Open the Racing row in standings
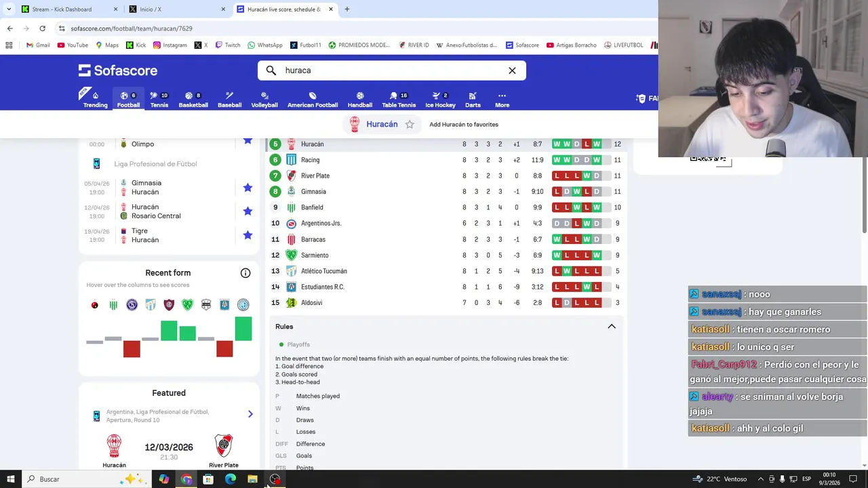Viewport: 868px width, 488px height. click(x=446, y=160)
